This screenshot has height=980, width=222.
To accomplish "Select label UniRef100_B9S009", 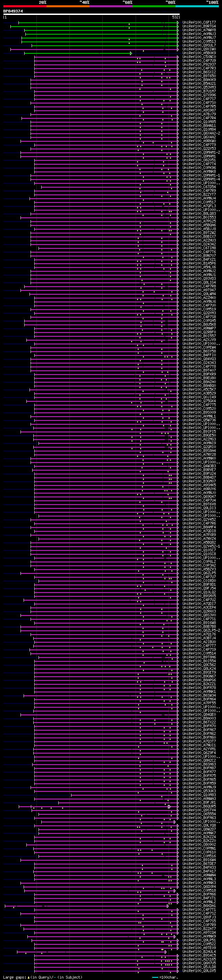I will (x=199, y=412).
